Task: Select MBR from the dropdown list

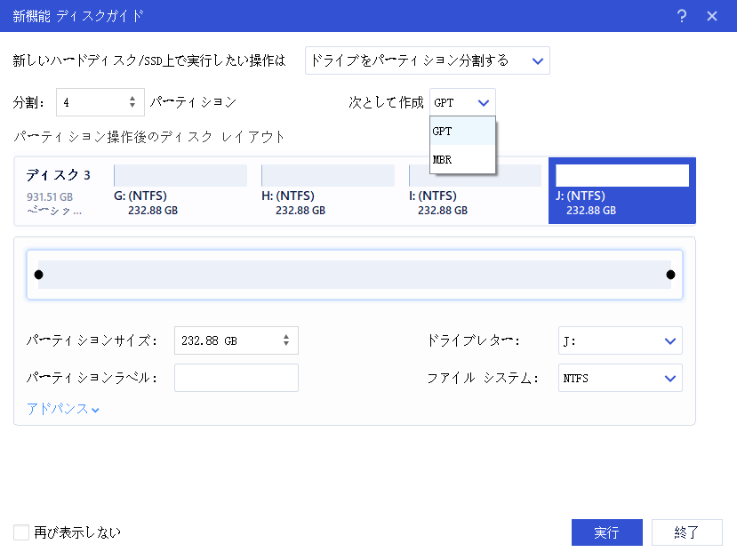Action: [462, 160]
